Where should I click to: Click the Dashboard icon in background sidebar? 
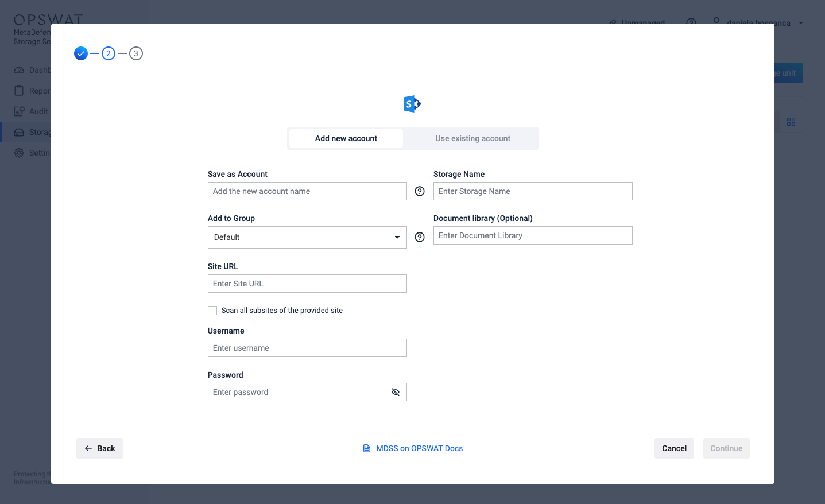pyautogui.click(x=19, y=70)
